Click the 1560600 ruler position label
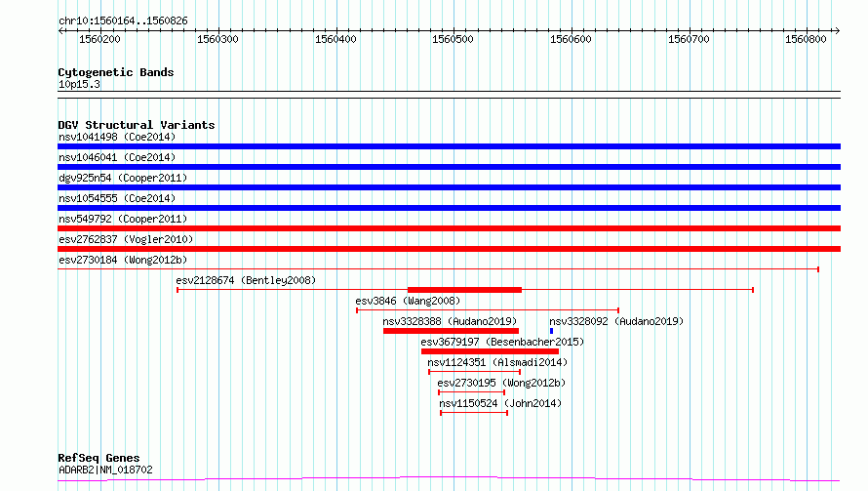The image size is (868, 491). (x=571, y=39)
